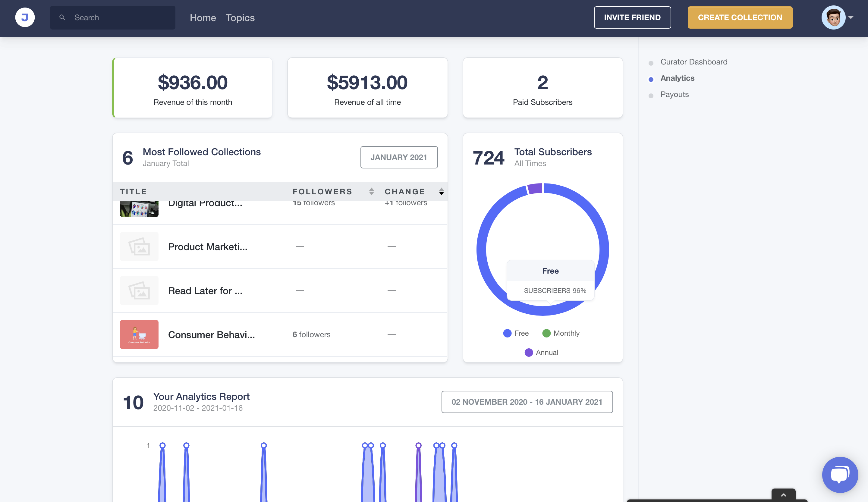Switch to Payouts in the sidebar

675,94
